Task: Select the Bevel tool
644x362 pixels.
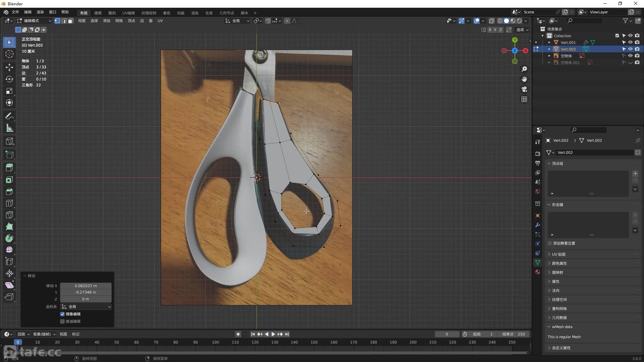Action: [9, 191]
